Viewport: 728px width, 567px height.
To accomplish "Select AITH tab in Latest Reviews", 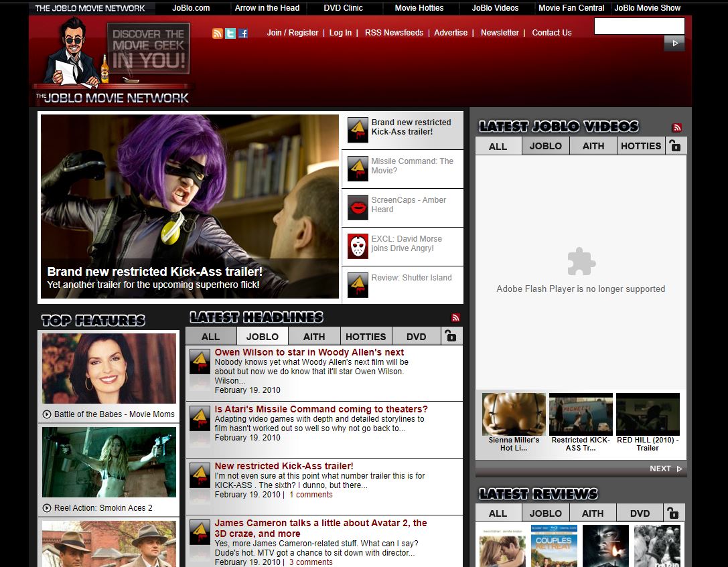I will 593,513.
